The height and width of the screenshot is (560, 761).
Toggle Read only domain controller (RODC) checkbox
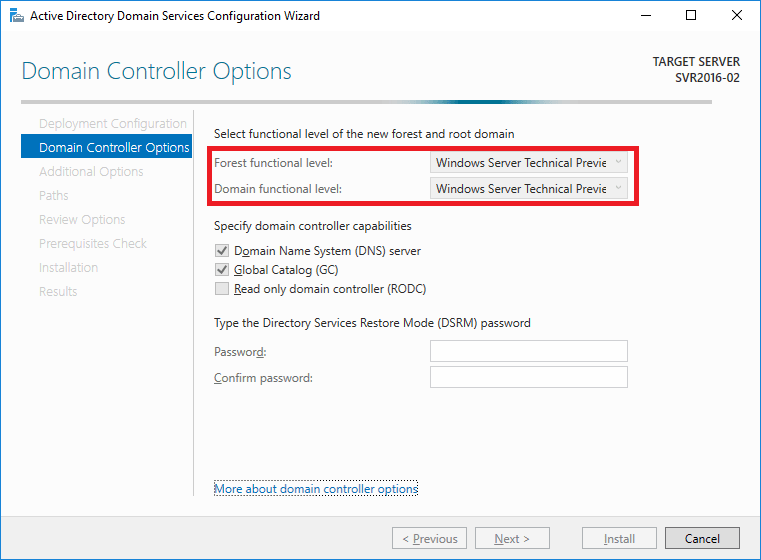pyautogui.click(x=222, y=289)
